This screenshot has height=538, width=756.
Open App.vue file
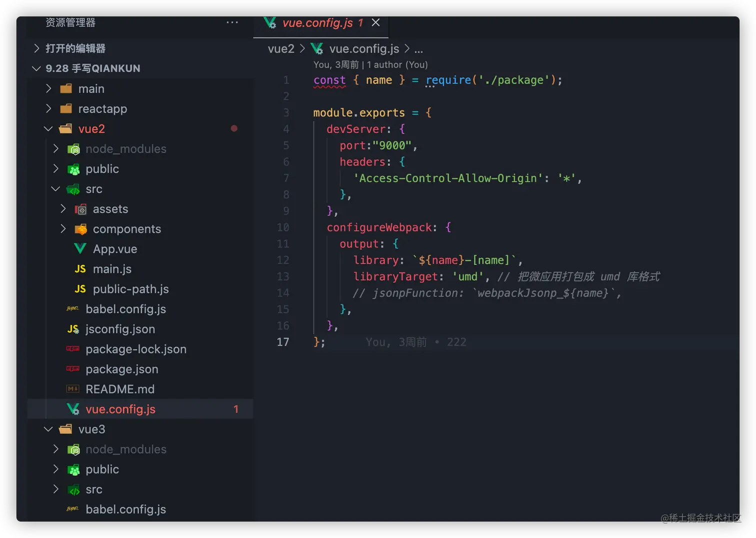(x=115, y=249)
